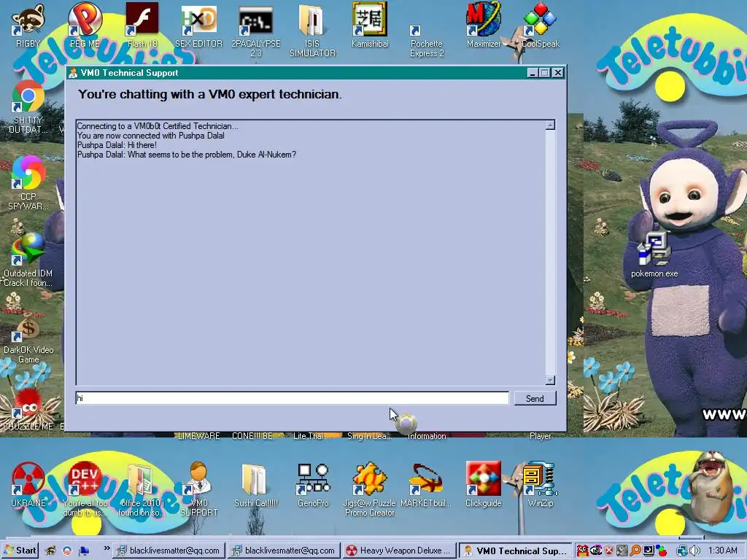Switch to Heavy Weapon Deluxe taskbar window
Image resolution: width=747 pixels, height=560 pixels.
(399, 551)
